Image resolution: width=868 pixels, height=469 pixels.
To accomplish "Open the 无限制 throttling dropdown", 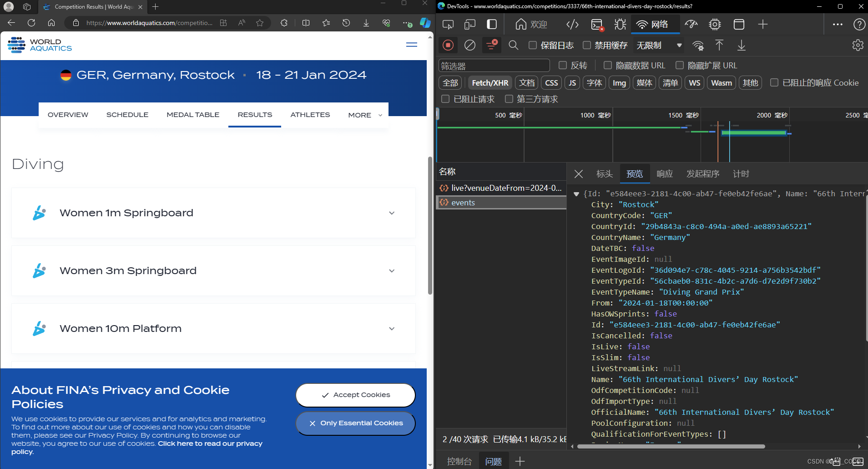I will 659,45.
